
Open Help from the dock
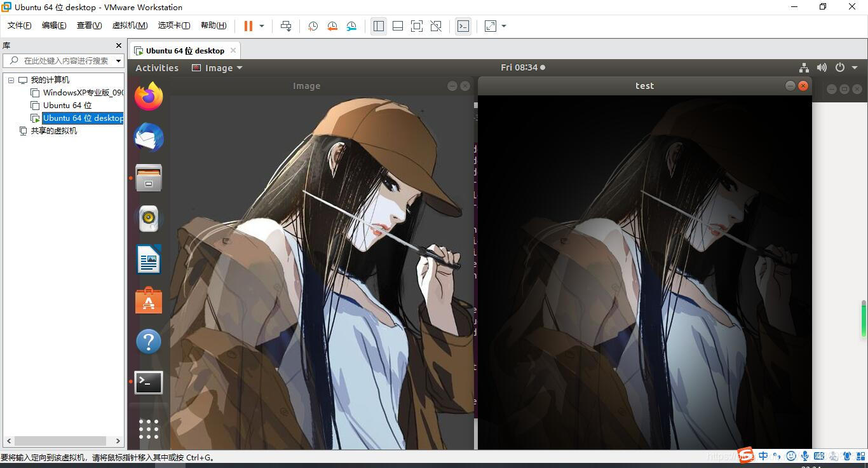149,341
